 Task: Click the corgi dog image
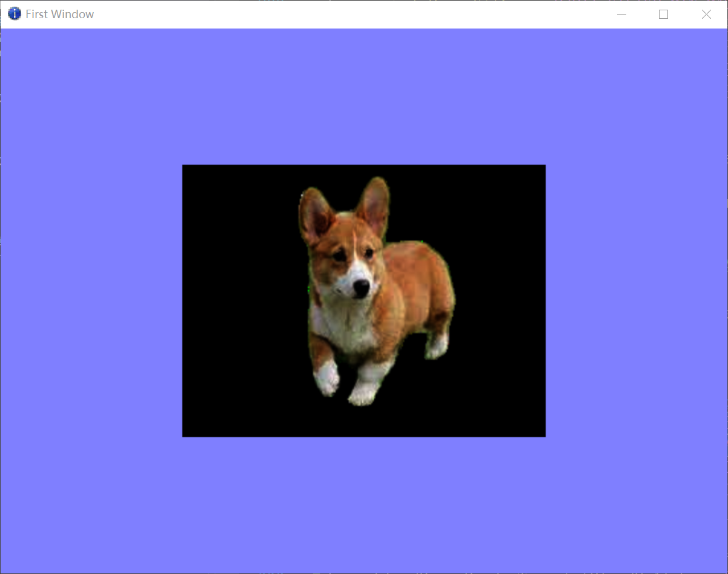coord(364,300)
